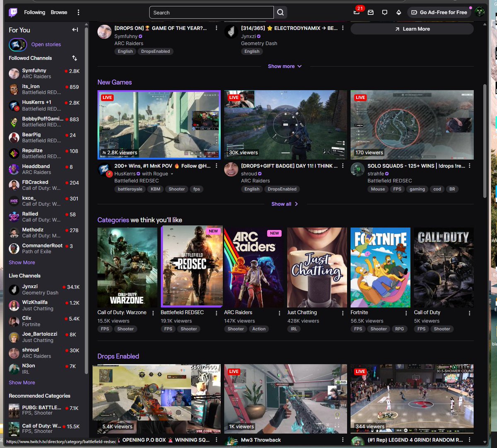The height and width of the screenshot is (448, 497).
Task: Open options for ARC Raiders category
Action: pos(280,313)
